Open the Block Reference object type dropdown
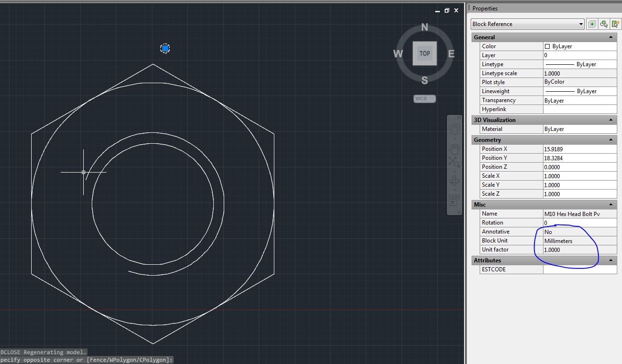This screenshot has width=622, height=364. click(527, 24)
